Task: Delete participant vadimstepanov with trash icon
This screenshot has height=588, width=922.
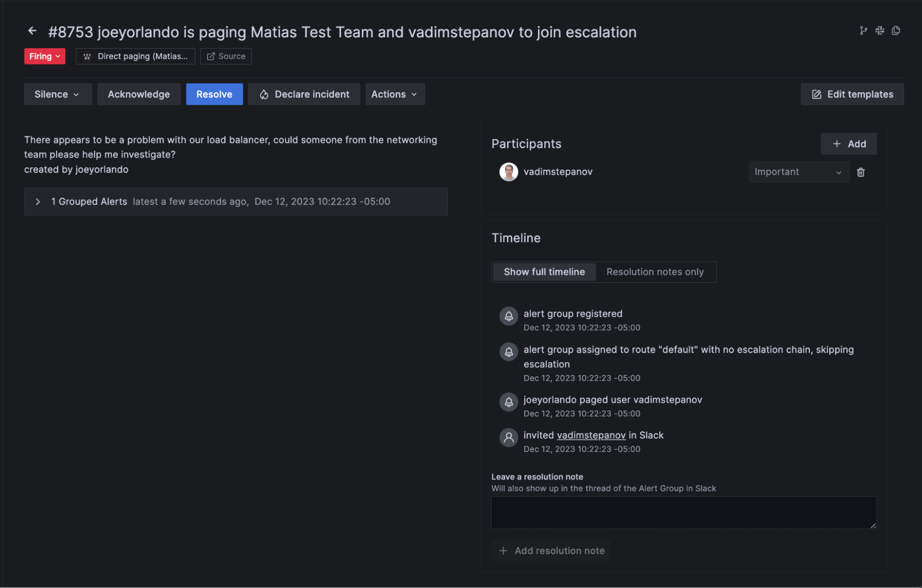Action: pyautogui.click(x=861, y=172)
